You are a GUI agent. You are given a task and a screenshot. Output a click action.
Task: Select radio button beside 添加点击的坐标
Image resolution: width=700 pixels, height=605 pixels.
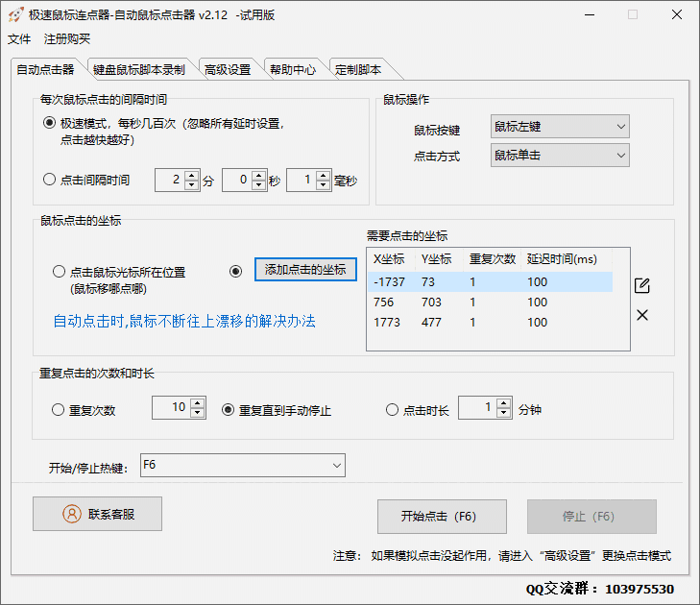click(x=235, y=271)
